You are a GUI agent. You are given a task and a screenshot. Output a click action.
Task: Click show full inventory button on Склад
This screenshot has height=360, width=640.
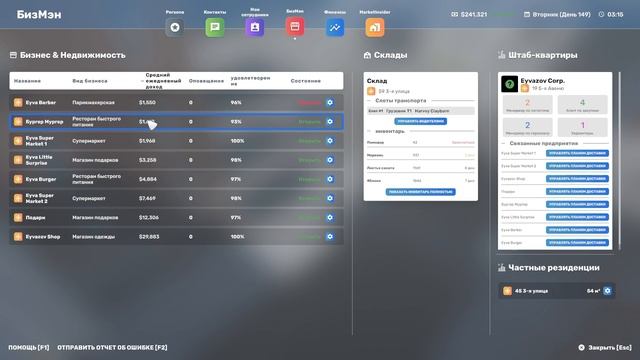click(x=420, y=192)
